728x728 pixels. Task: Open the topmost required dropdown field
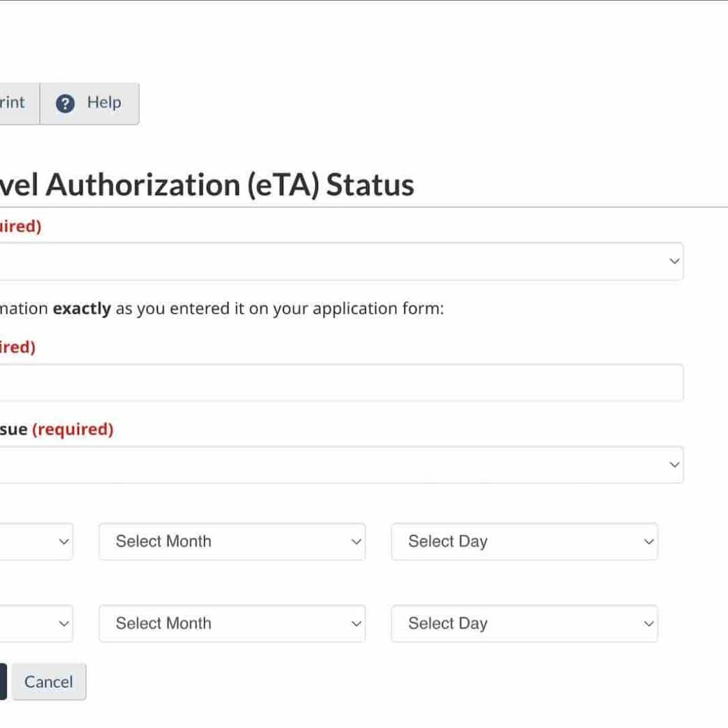pos(335,261)
